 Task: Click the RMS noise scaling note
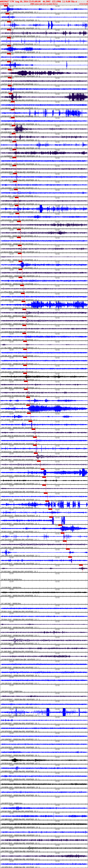tap(44, 4)
